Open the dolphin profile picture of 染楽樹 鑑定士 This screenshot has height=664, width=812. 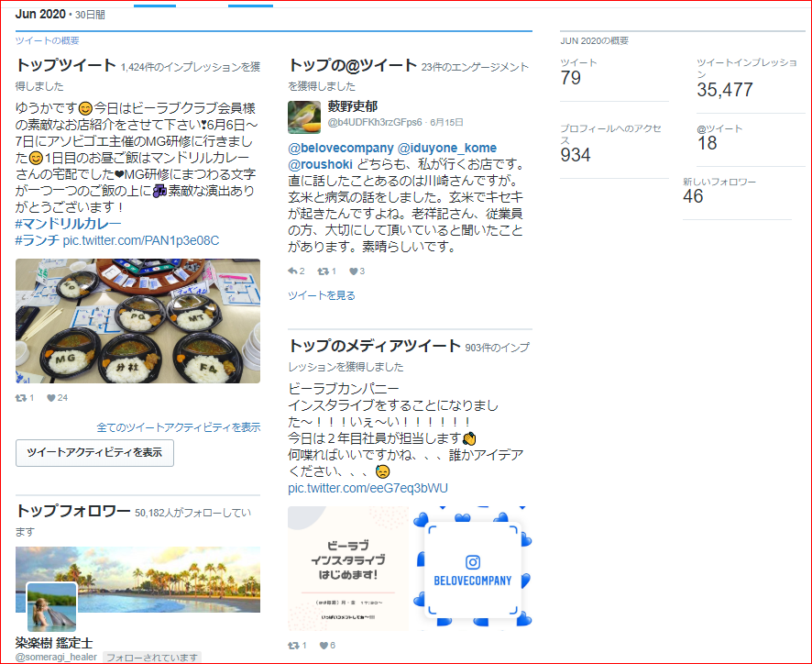pos(51,606)
